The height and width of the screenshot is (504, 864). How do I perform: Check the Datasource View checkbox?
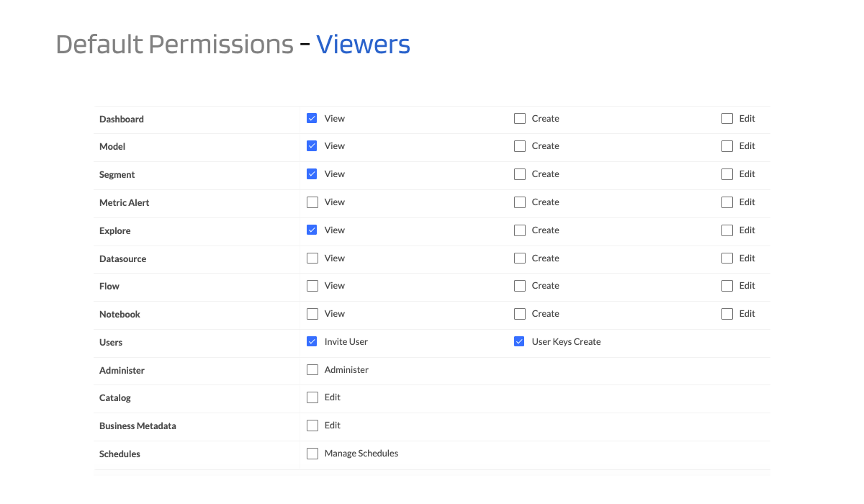click(312, 258)
